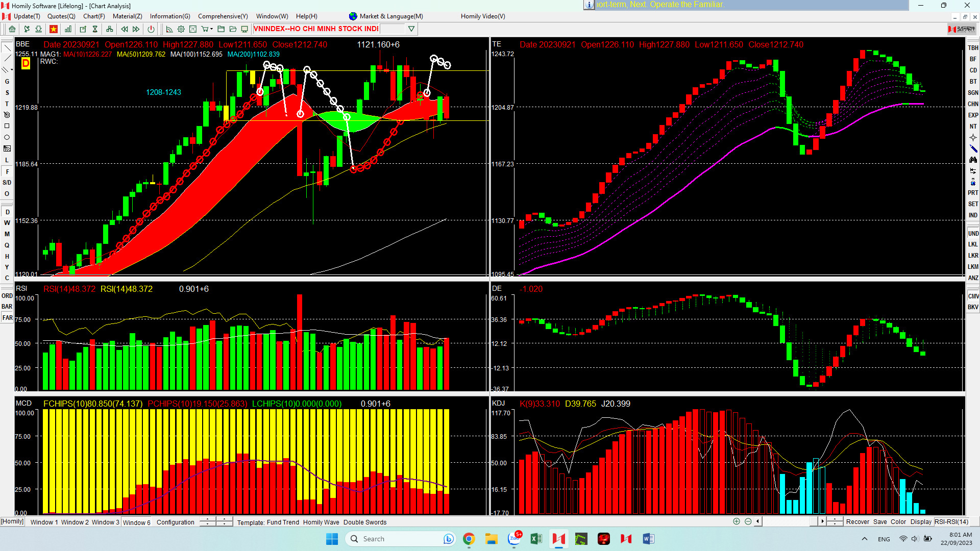Open the Chart(F) menu
Screen dimensions: 980x551
click(94, 16)
